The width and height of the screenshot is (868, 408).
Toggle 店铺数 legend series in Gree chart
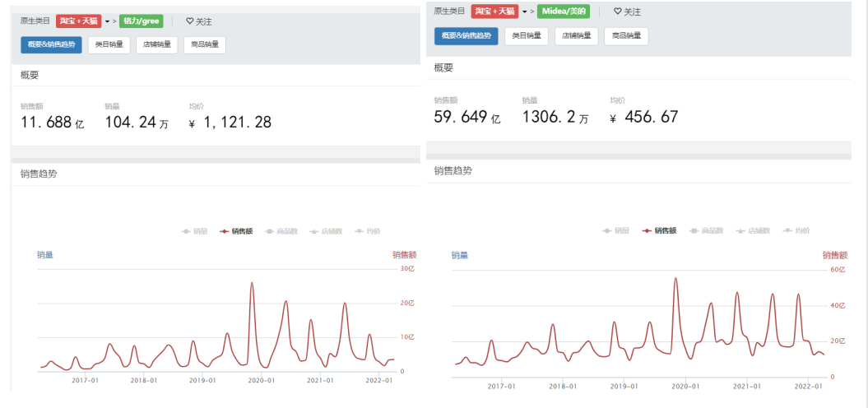[x=327, y=231]
